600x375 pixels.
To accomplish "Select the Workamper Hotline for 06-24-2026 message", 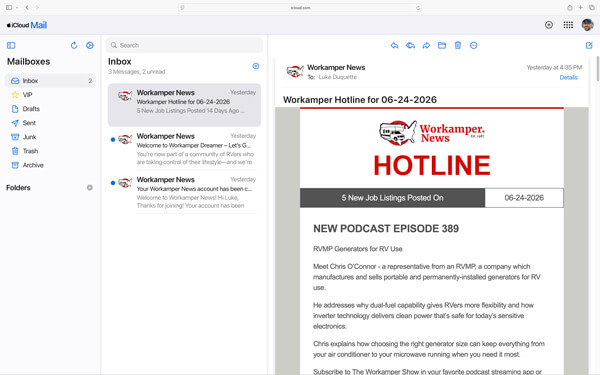I will tap(184, 105).
